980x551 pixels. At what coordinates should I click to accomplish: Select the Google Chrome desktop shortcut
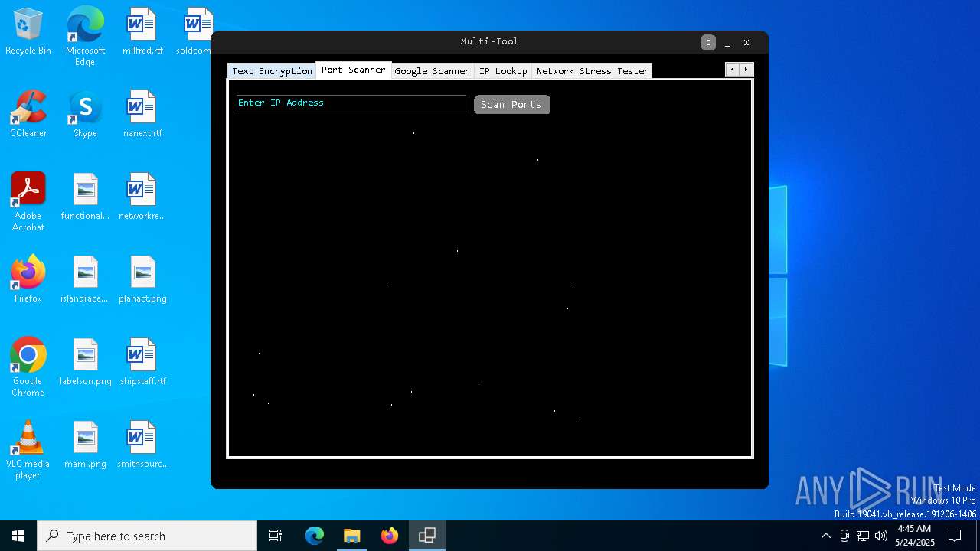28,367
